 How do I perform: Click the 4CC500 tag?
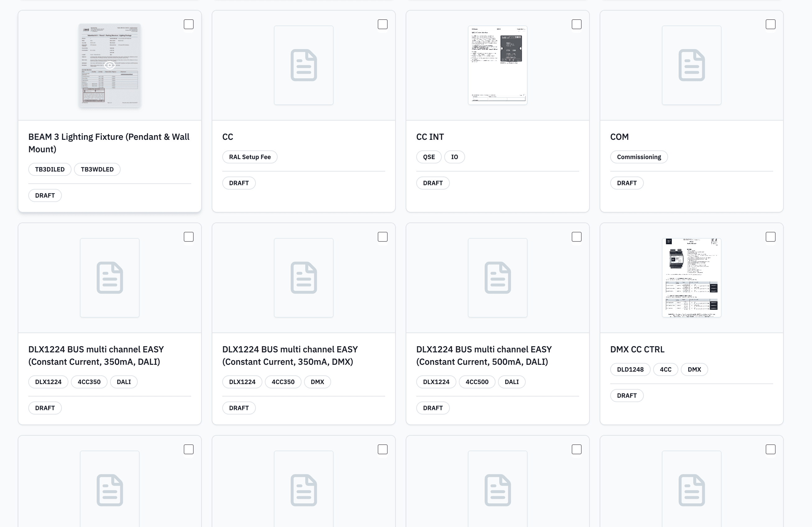pyautogui.click(x=477, y=382)
